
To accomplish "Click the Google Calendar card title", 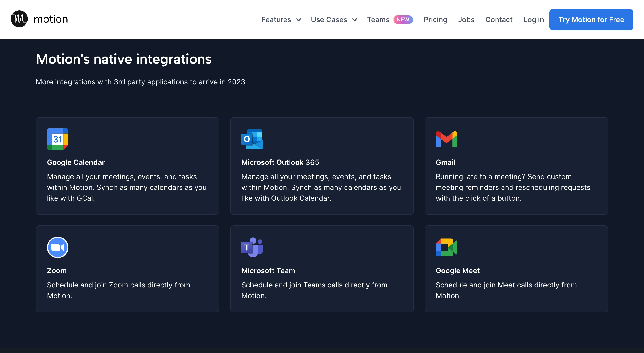I will pos(76,162).
